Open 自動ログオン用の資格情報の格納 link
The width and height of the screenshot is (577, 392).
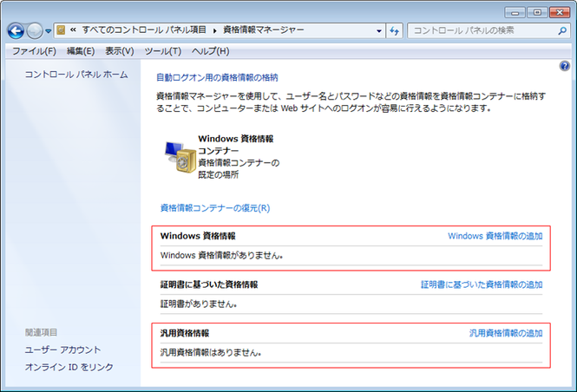pyautogui.click(x=217, y=77)
